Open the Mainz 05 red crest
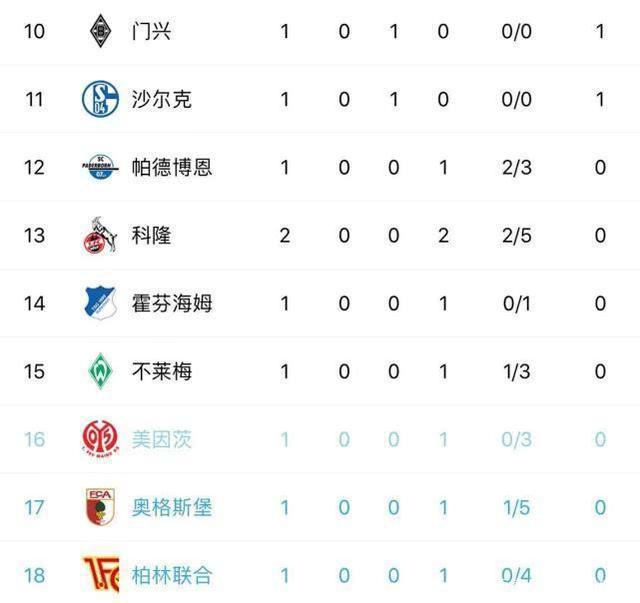Screen dimensions: 640x603 (100, 439)
